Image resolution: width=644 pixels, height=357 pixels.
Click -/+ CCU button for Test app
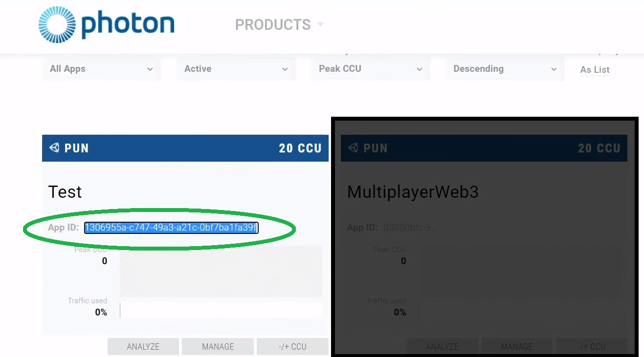pos(292,347)
